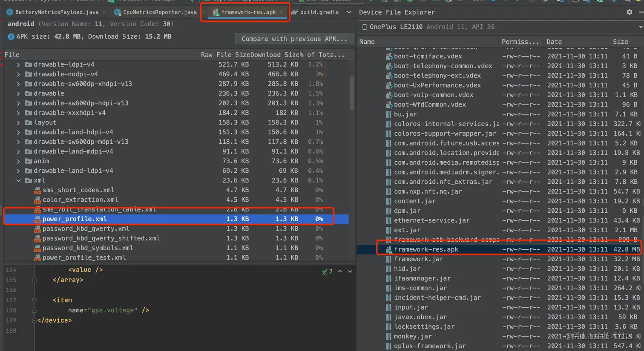644x351 pixels.
Task: Click boot-WfdCommon.vdex file icon
Action: coord(389,105)
